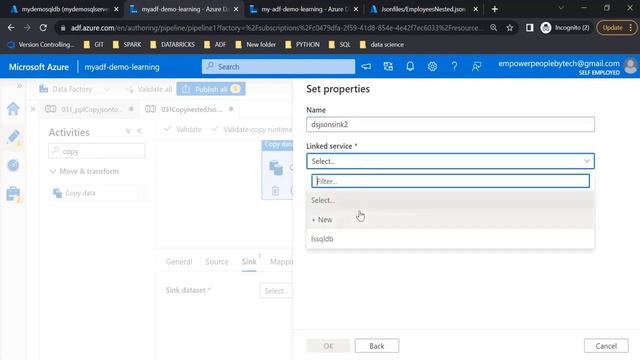640x360 pixels.
Task: Click the Copy data activity icon on canvas
Action: pyautogui.click(x=276, y=168)
